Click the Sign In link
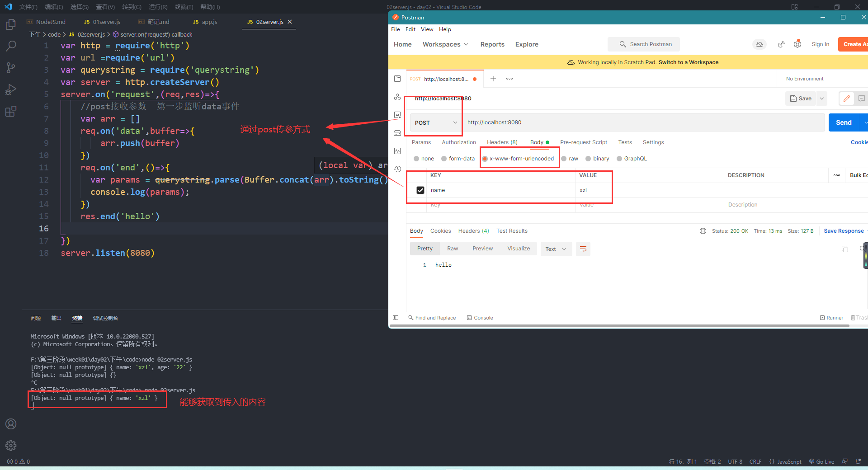Viewport: 868px width, 470px height. (x=820, y=44)
